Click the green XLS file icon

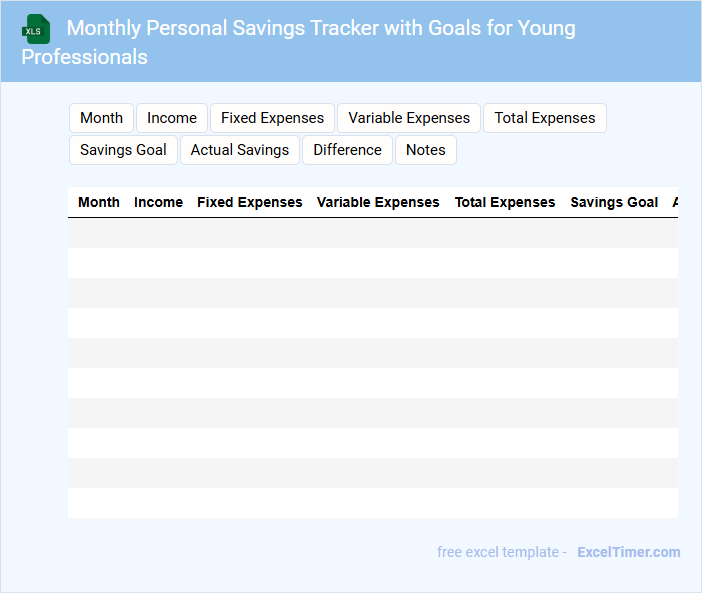click(x=36, y=29)
